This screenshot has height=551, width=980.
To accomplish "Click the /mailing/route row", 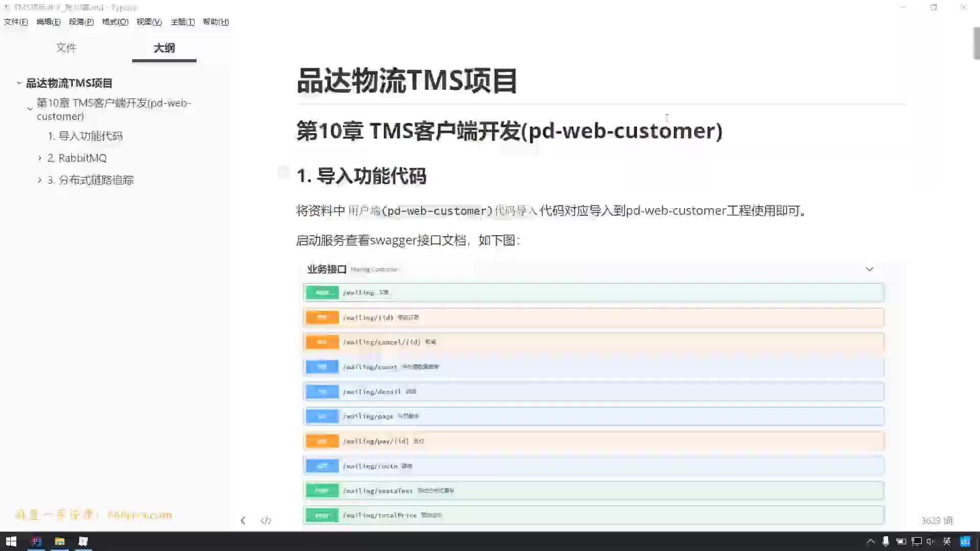I will pos(593,466).
